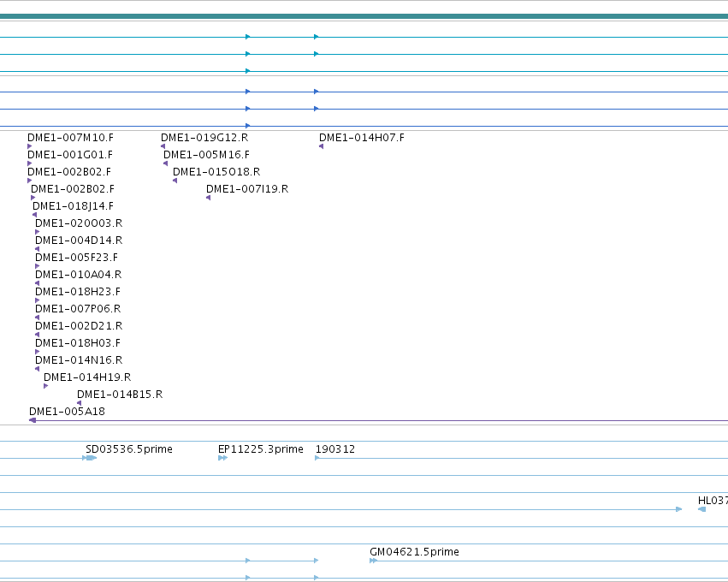
Task: Select the DME1-001G01.F feature label
Action: 70,155
